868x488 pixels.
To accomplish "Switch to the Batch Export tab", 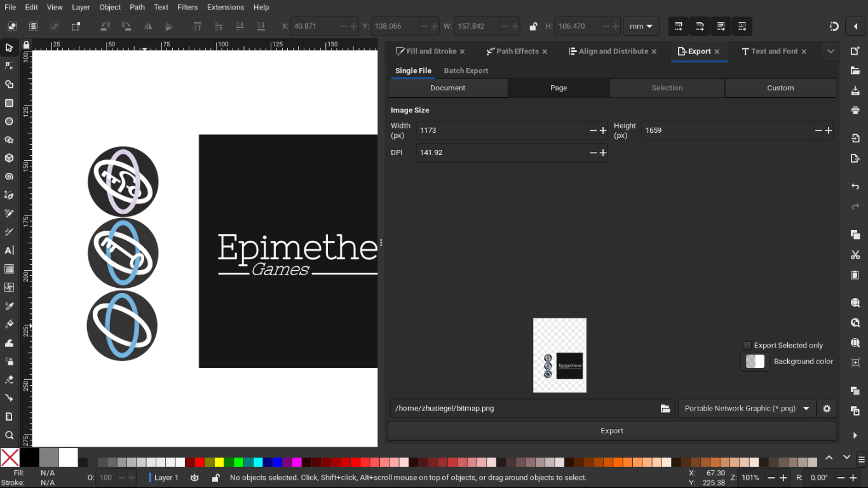I will tap(466, 71).
